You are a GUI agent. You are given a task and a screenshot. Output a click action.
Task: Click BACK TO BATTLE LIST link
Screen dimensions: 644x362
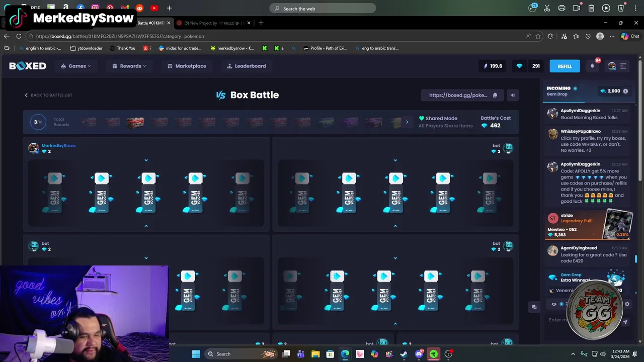click(x=48, y=95)
